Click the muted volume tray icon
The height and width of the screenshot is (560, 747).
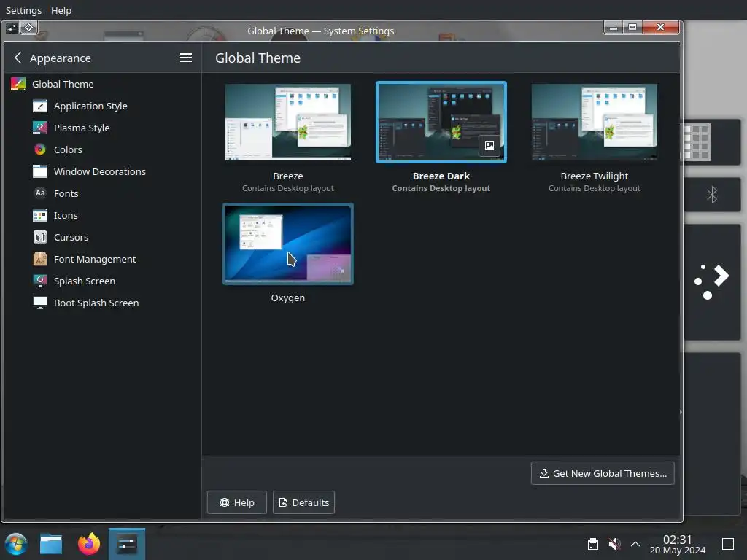tap(614, 544)
